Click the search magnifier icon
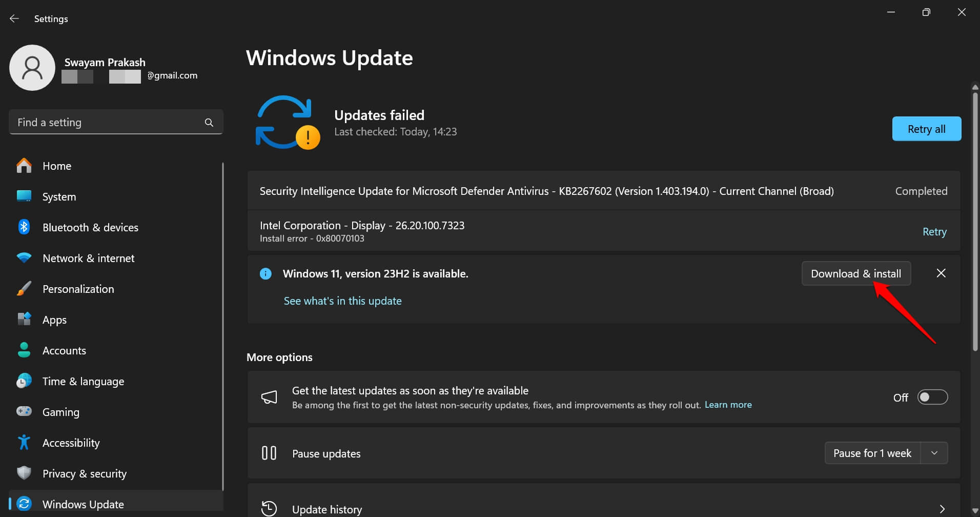This screenshot has height=517, width=980. [x=209, y=123]
